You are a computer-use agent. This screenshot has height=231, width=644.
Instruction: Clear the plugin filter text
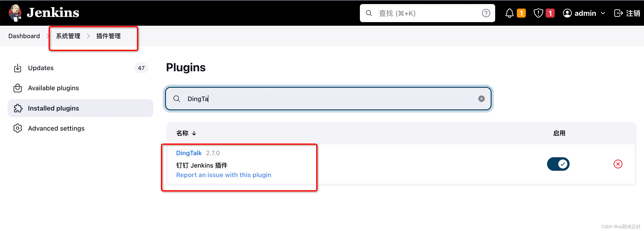tap(481, 99)
